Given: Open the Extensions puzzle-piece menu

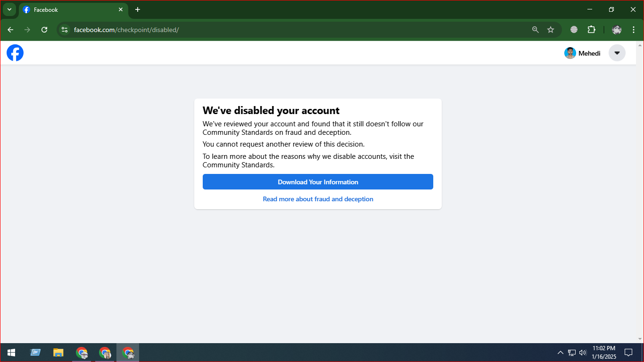Looking at the screenshot, I should point(591,30).
